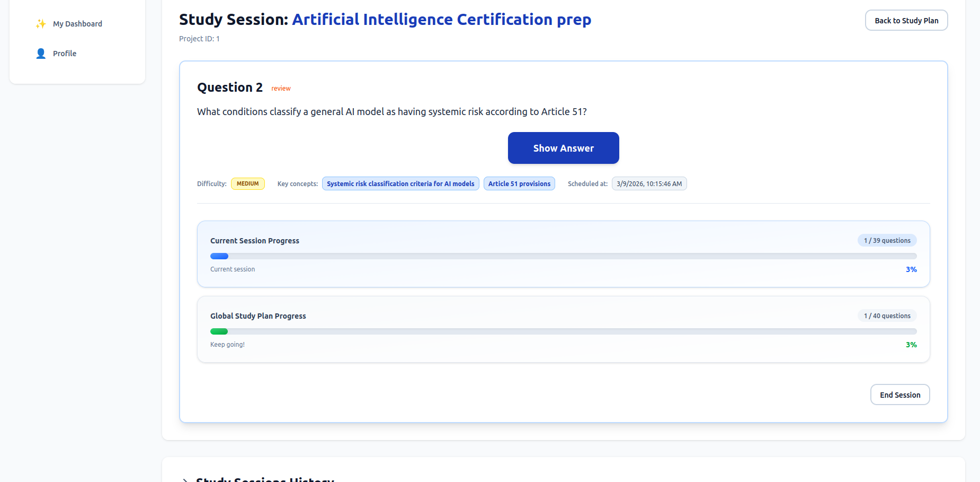This screenshot has width=980, height=482.
Task: Click the Global Study Plan Progress bar
Action: pos(563,331)
